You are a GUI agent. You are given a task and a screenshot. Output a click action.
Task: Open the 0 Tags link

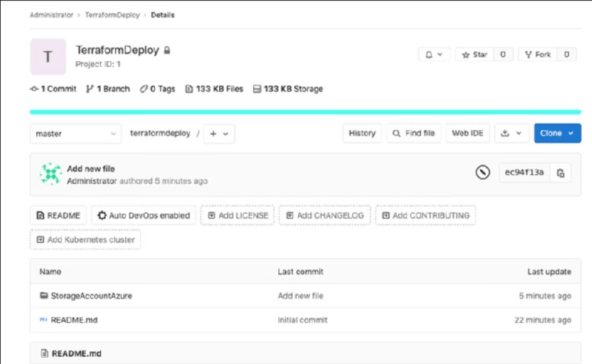point(157,89)
